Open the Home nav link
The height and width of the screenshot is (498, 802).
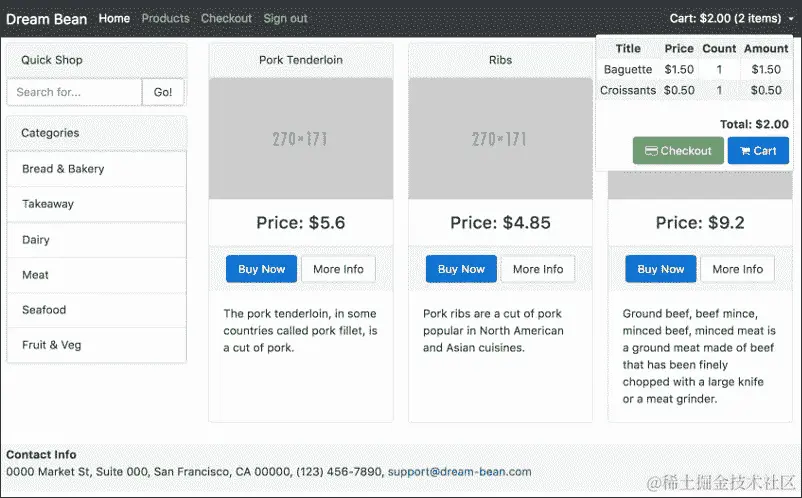[x=114, y=18]
